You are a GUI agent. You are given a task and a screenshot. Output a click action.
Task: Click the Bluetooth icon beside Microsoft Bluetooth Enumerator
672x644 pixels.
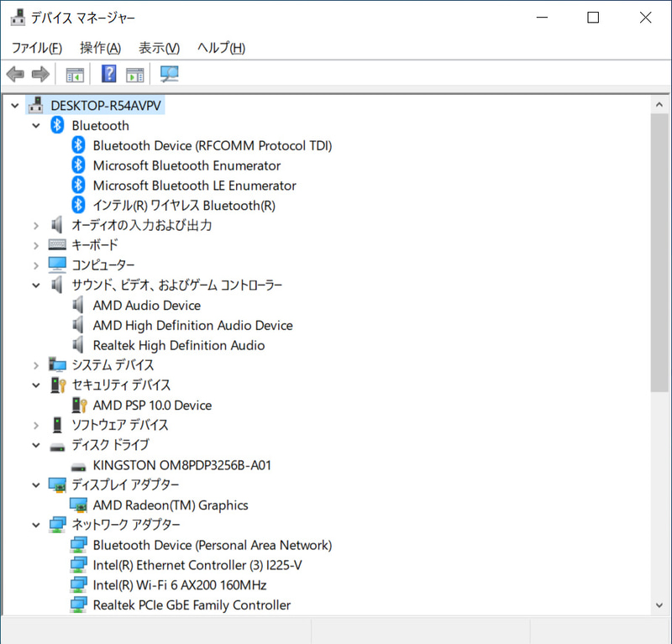[x=76, y=165]
